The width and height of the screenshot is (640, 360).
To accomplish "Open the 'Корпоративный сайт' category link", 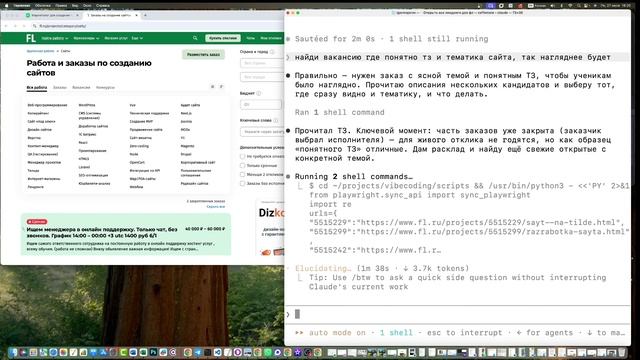I will click(198, 162).
